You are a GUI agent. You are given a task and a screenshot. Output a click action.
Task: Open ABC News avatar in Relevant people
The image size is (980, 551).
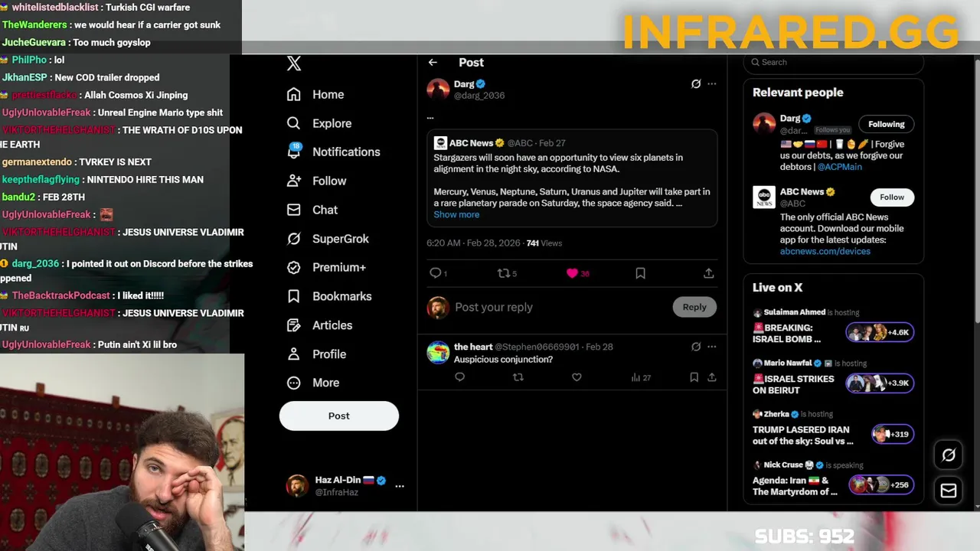pyautogui.click(x=764, y=197)
